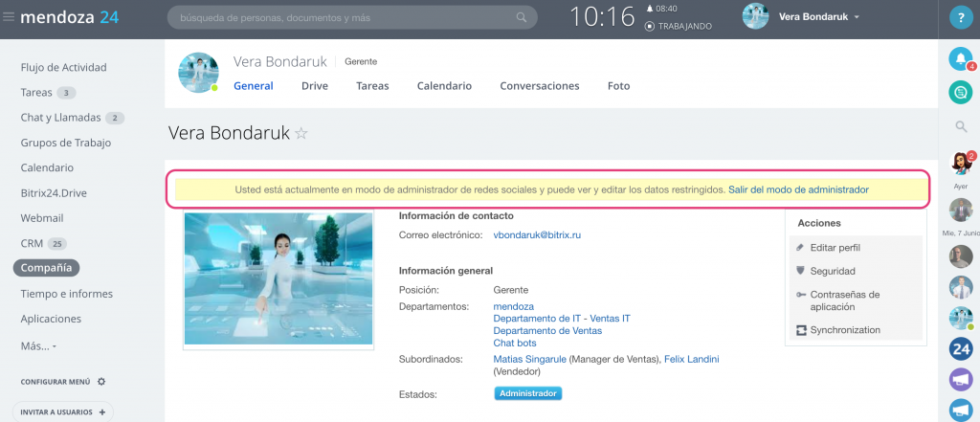This screenshot has height=422, width=980.
Task: Switch to the Calendario profile tab
Action: click(x=444, y=86)
